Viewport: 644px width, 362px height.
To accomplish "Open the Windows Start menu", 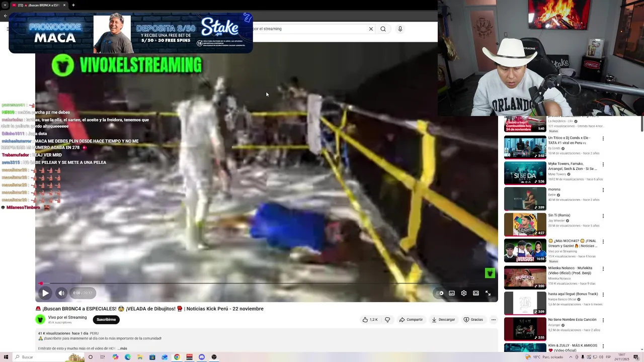I will (x=6, y=357).
